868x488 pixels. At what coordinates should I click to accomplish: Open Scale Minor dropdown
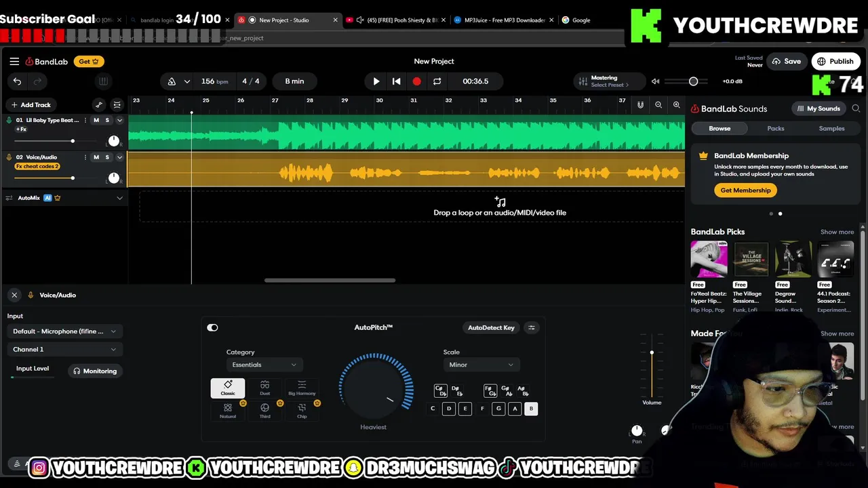click(481, 365)
